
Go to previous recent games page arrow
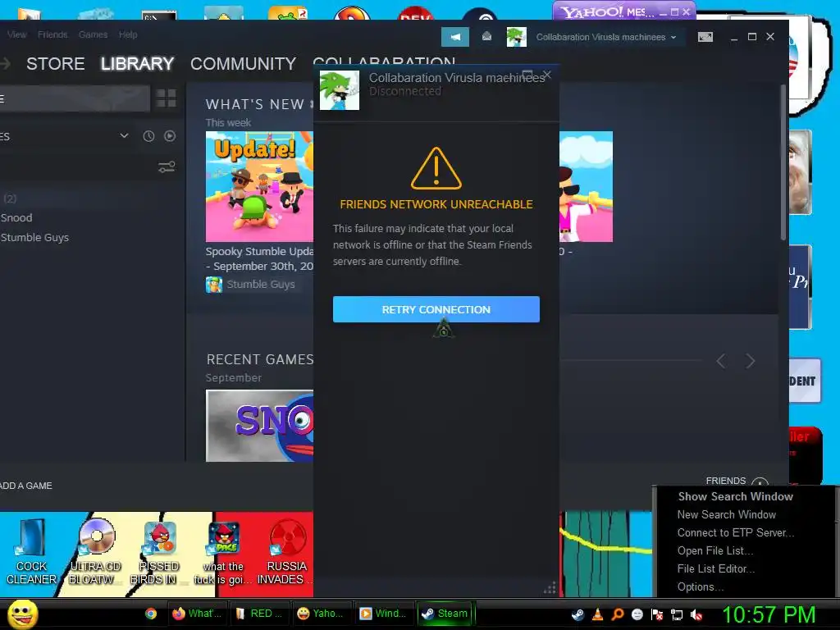coord(721,361)
